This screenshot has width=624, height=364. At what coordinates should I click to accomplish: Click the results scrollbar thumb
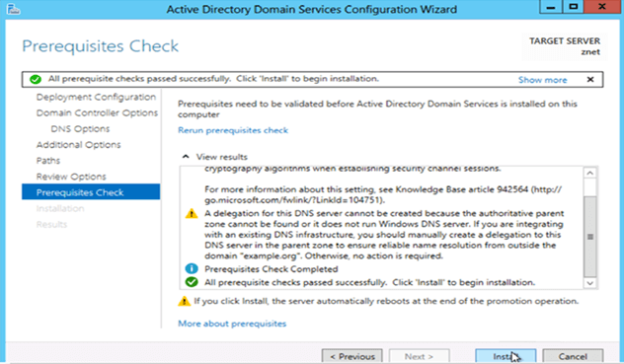[x=590, y=237]
